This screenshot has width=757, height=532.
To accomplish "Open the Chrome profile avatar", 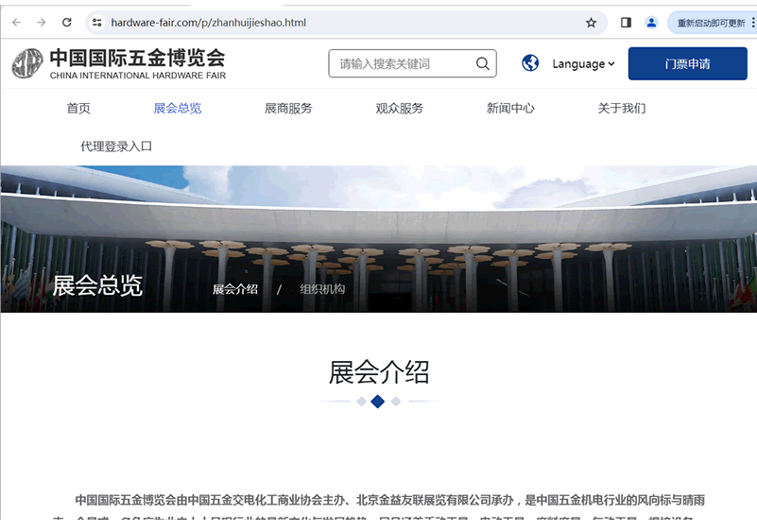I will tap(651, 23).
